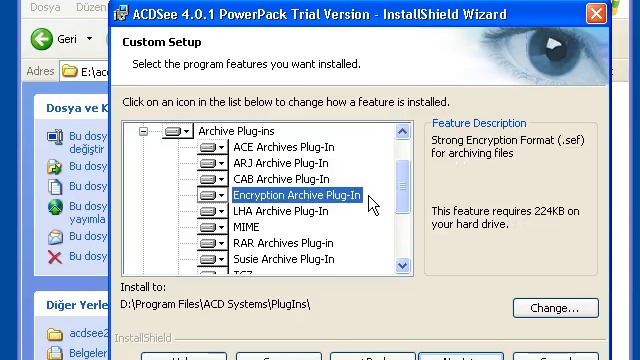Click Dosya ve K... panel header in Explorer
640x360 pixels.
[77, 108]
